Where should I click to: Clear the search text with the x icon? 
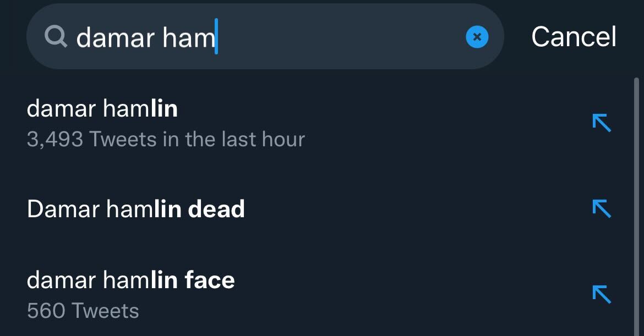[x=477, y=37]
